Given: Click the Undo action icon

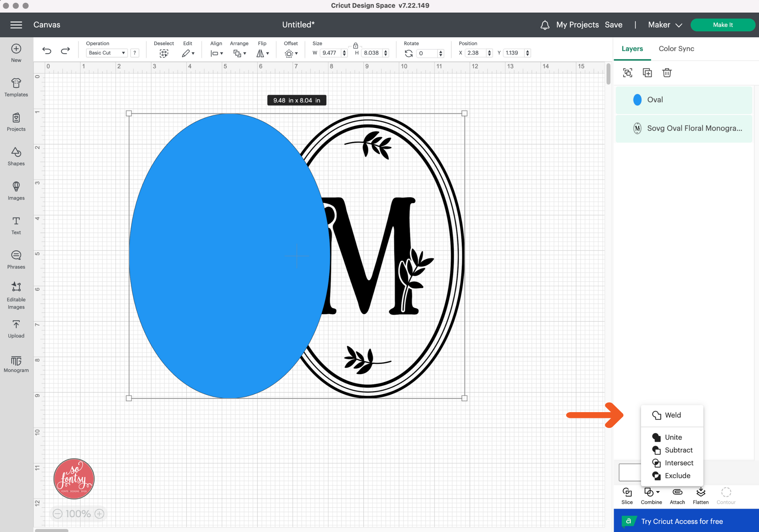Looking at the screenshot, I should coord(47,53).
